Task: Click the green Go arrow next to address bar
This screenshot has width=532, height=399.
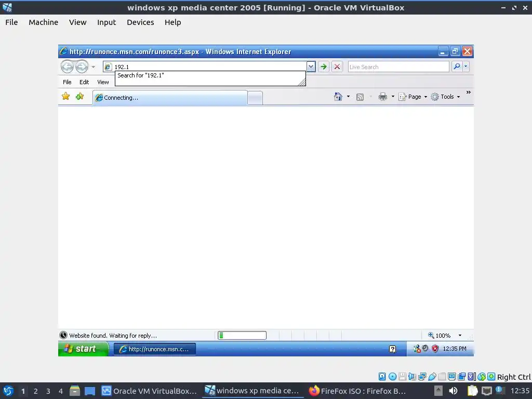Action: (x=324, y=67)
